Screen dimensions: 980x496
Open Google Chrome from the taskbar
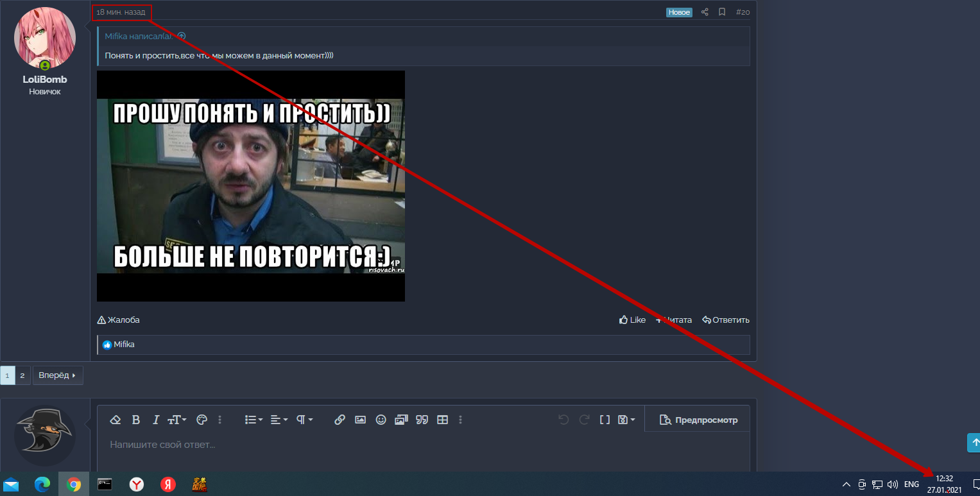coord(74,484)
